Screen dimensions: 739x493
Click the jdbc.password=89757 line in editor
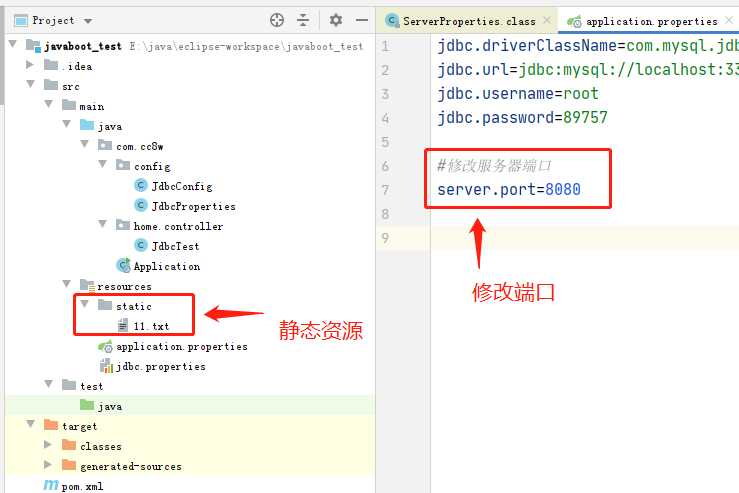coord(522,117)
